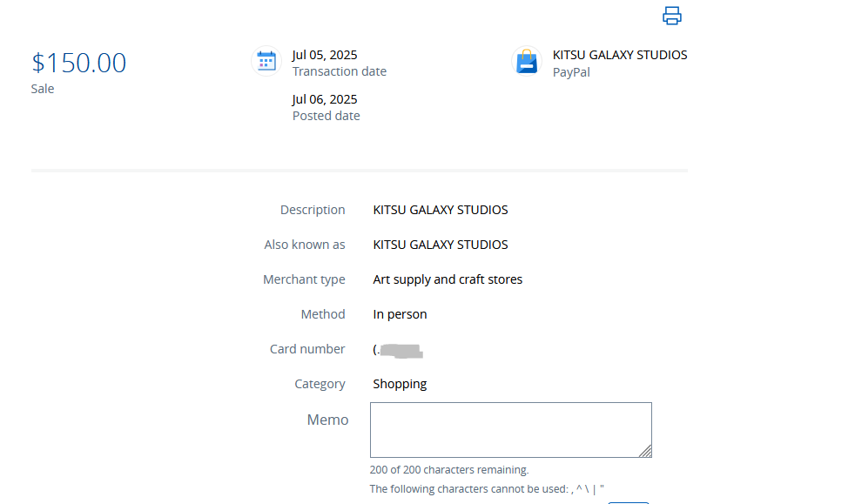Click the partially visible button below memo
855x504 pixels.
pyautogui.click(x=628, y=501)
